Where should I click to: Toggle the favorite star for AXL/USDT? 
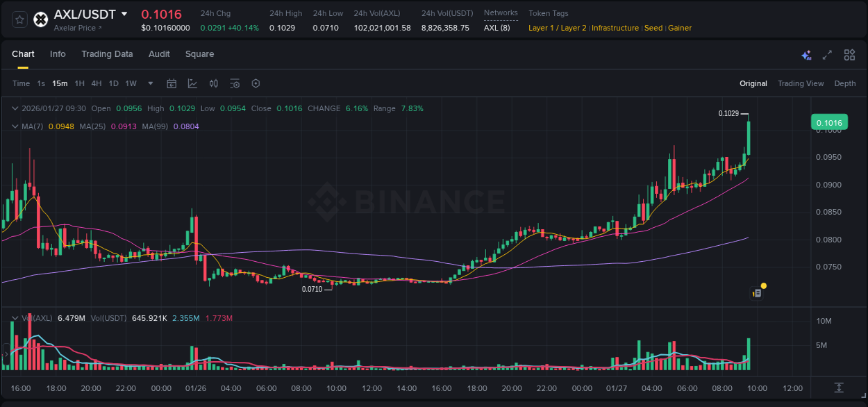click(x=19, y=19)
